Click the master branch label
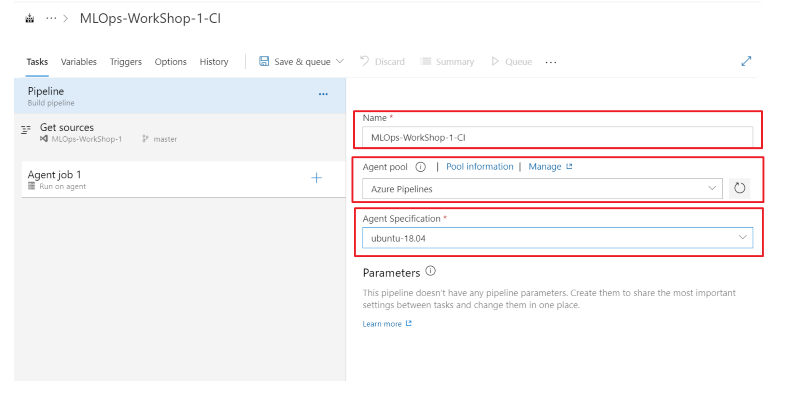This screenshot has height=411, width=788. click(165, 139)
